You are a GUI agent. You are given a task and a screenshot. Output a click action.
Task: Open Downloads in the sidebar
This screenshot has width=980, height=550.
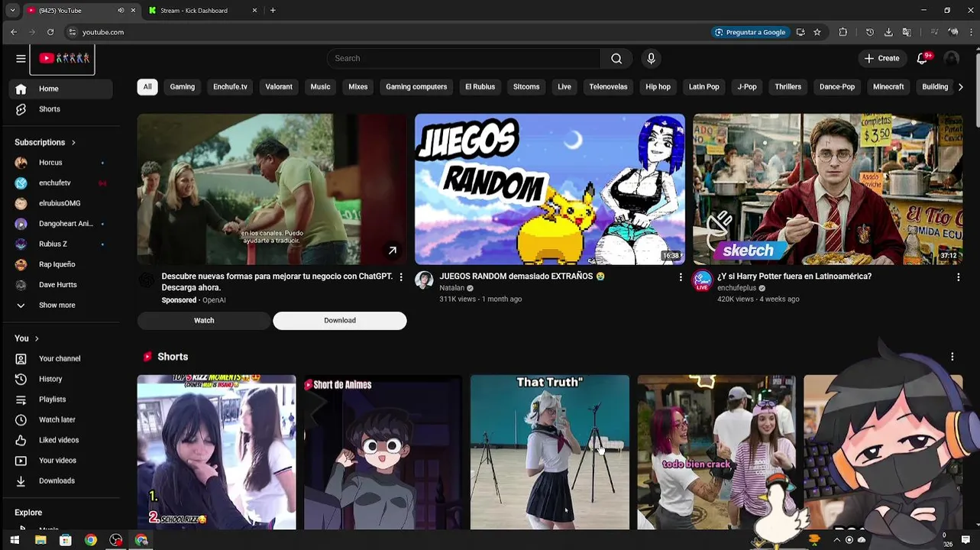pos(61,481)
